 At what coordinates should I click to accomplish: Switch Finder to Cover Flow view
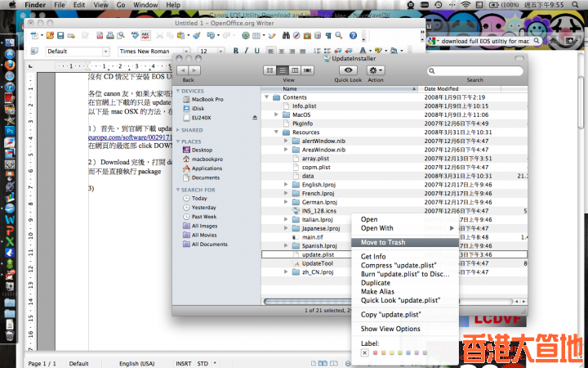(308, 70)
